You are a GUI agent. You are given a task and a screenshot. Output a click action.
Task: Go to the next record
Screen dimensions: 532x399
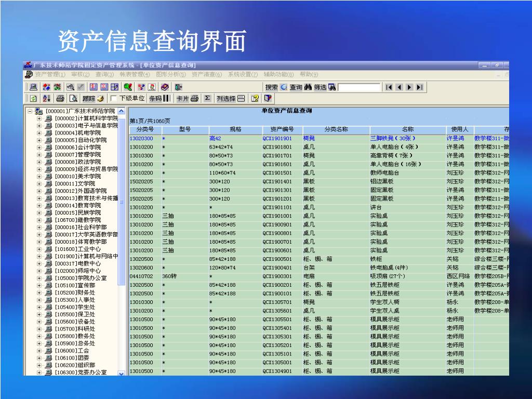pyautogui.click(x=409, y=87)
